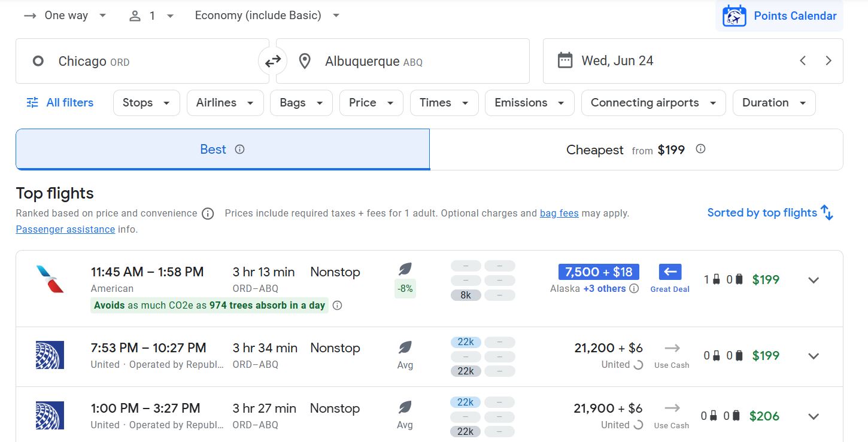Open the Connecting airports dropdown
The image size is (868, 442).
point(654,103)
